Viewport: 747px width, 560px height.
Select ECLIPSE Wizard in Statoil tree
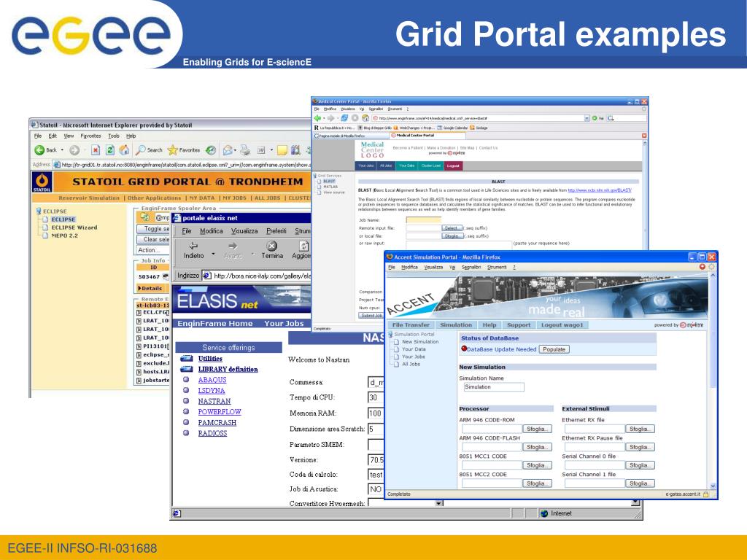[74, 227]
